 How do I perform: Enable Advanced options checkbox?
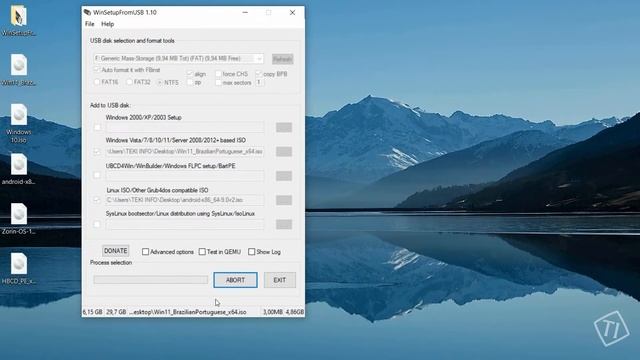(145, 252)
